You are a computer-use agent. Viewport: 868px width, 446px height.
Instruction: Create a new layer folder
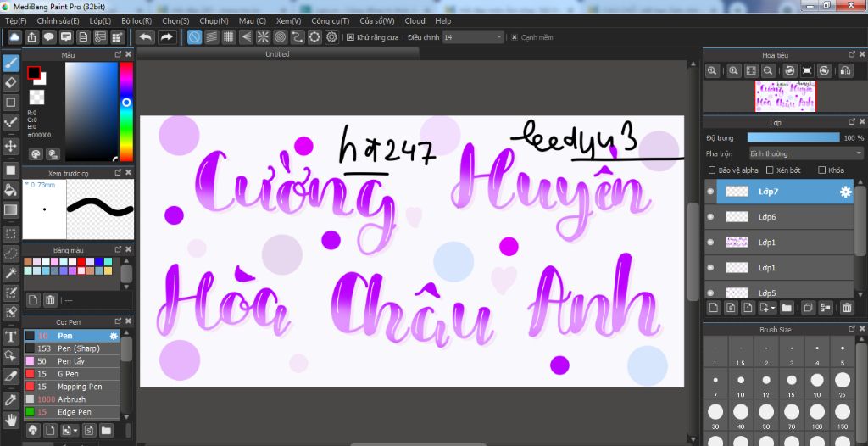click(x=787, y=308)
